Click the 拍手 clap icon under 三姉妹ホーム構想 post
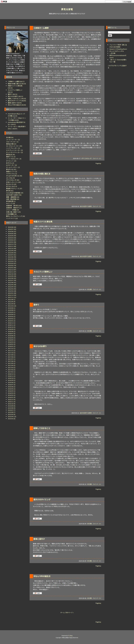Image resolution: width=134 pixels, height=644 pixels. point(37,153)
